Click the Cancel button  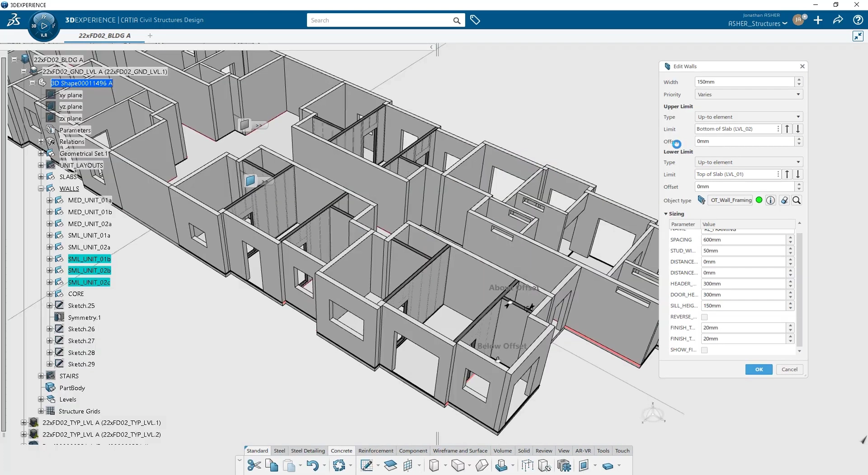point(789,370)
